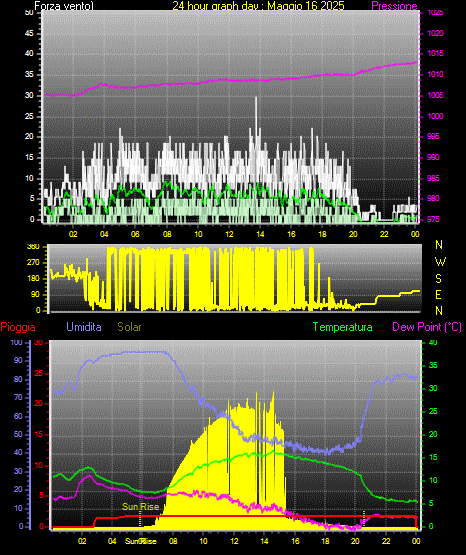
Task: Click the 20 hour tick on bottom graph
Action: click(x=355, y=541)
